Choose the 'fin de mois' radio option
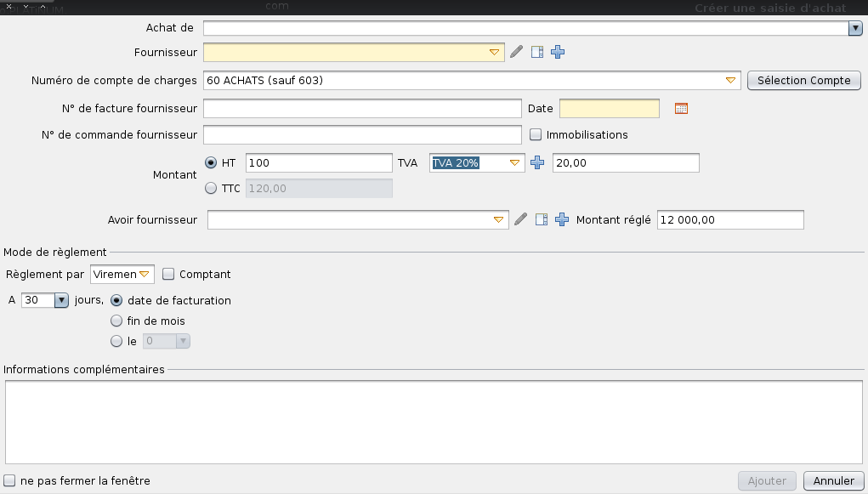This screenshot has width=868, height=494. [116, 321]
